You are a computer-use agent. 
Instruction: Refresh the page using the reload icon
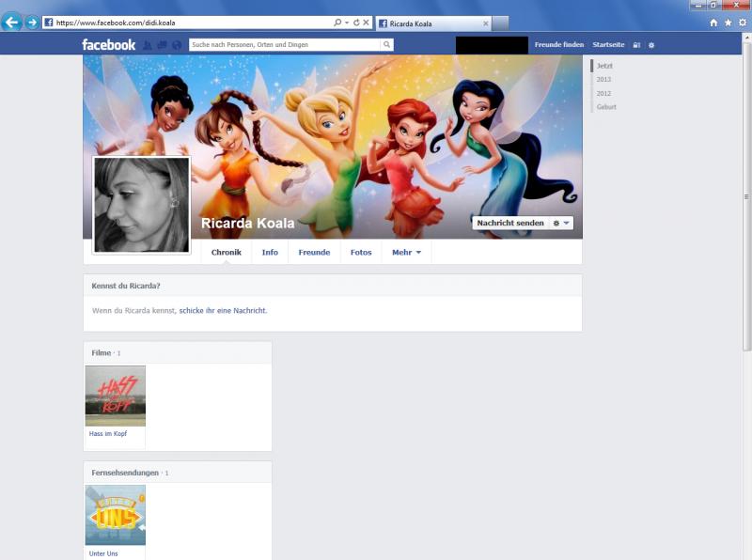point(356,23)
